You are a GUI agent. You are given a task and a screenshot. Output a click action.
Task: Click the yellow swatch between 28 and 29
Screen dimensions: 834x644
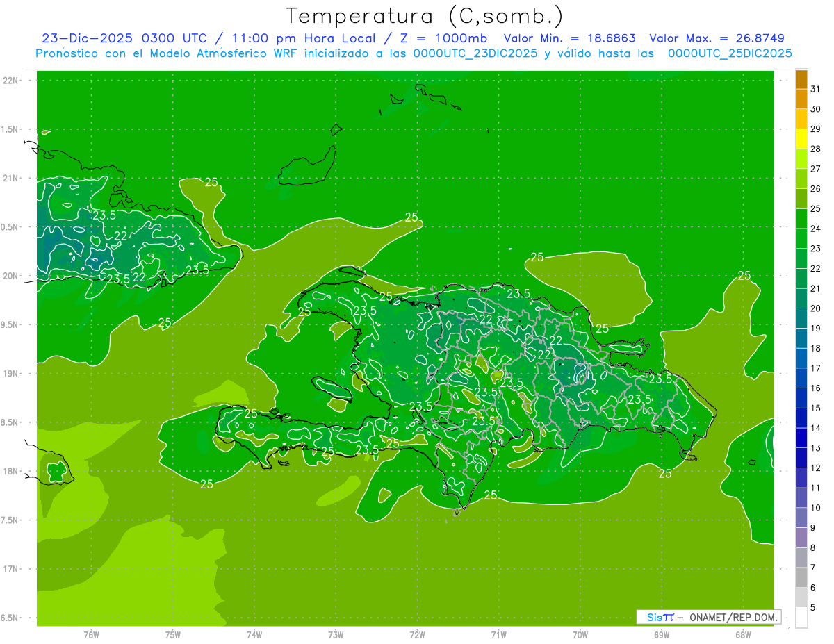(x=801, y=139)
